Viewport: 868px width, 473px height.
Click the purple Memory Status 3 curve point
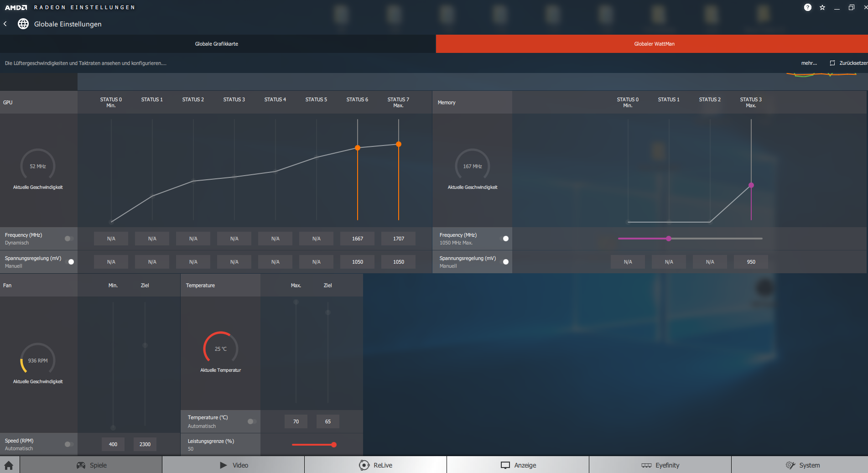click(751, 185)
